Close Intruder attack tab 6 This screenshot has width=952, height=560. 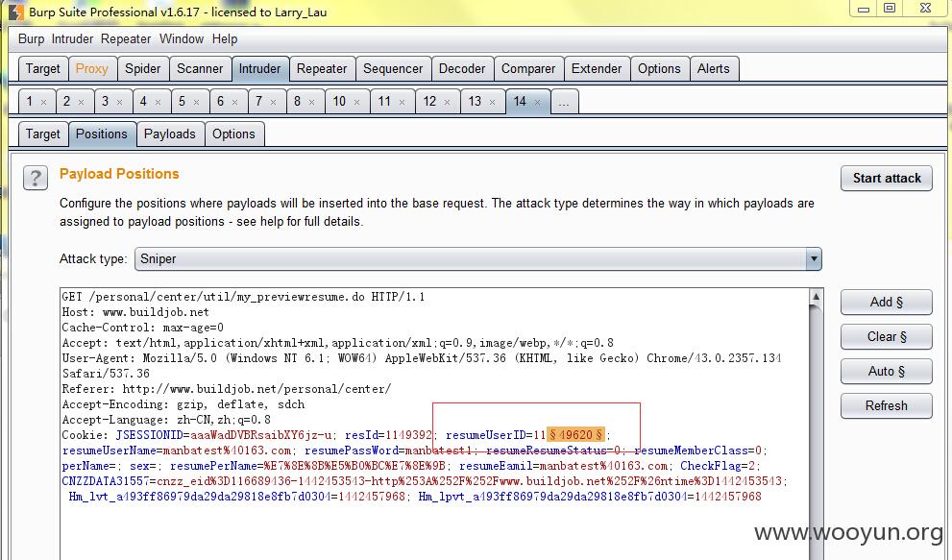coord(235,102)
